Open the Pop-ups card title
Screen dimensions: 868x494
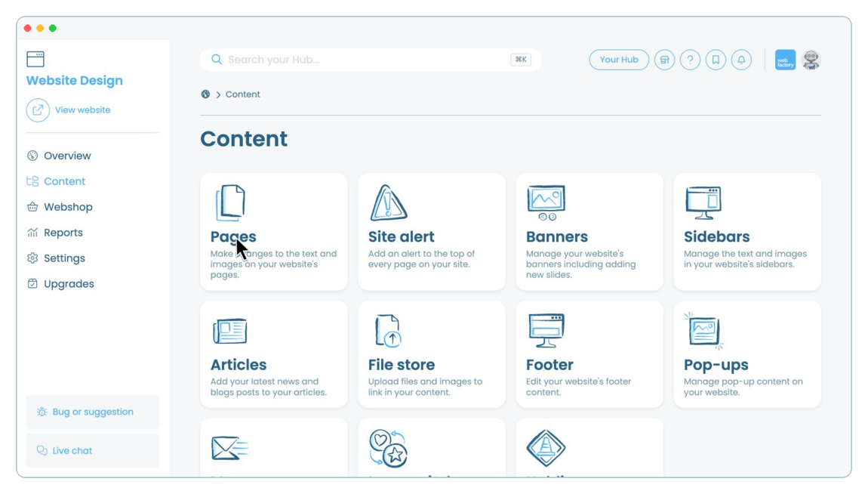(716, 365)
